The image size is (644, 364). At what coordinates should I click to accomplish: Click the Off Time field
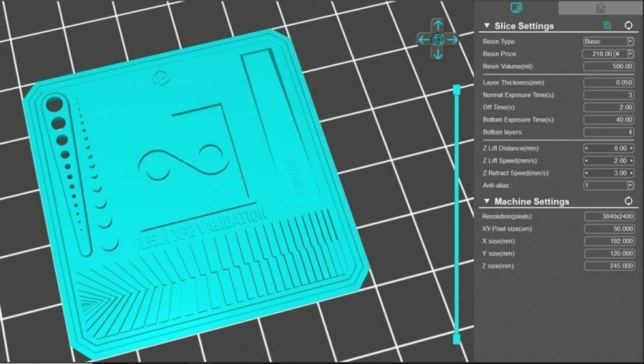pyautogui.click(x=609, y=107)
